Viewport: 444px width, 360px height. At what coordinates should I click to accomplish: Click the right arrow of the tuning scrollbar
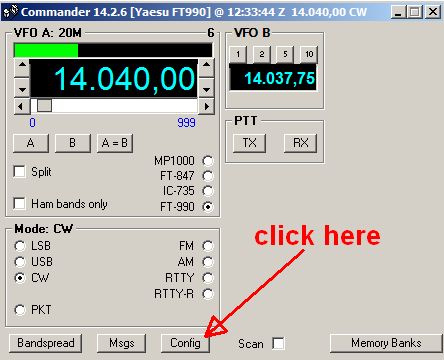pos(206,106)
